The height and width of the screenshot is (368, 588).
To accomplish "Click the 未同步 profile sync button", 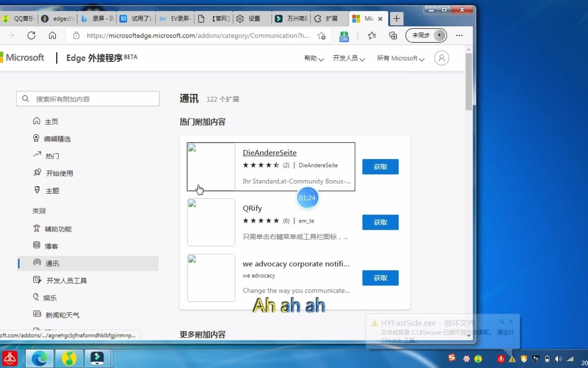I will pos(426,35).
